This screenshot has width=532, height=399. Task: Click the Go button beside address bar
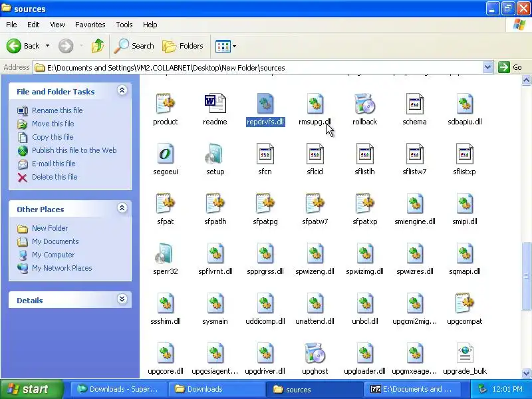coord(510,67)
